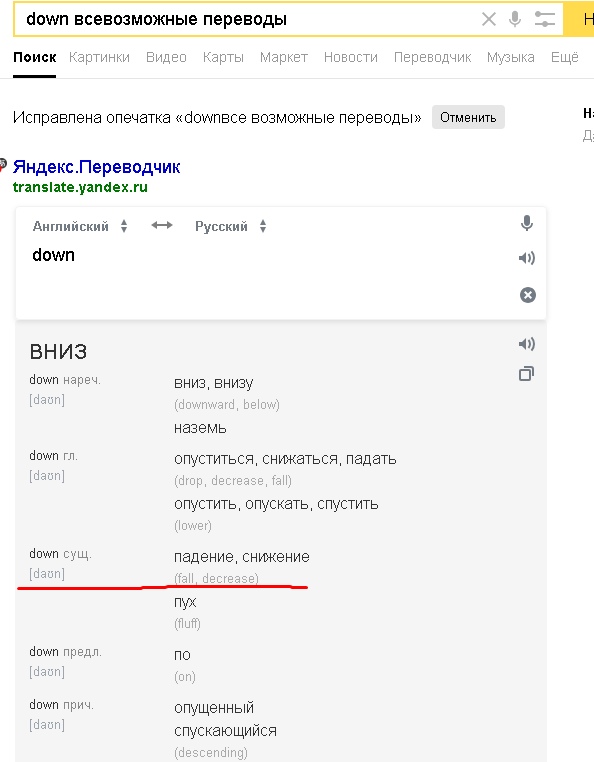This screenshot has width=594, height=762.
Task: Click Отменить to undo typo correction
Action: [468, 118]
